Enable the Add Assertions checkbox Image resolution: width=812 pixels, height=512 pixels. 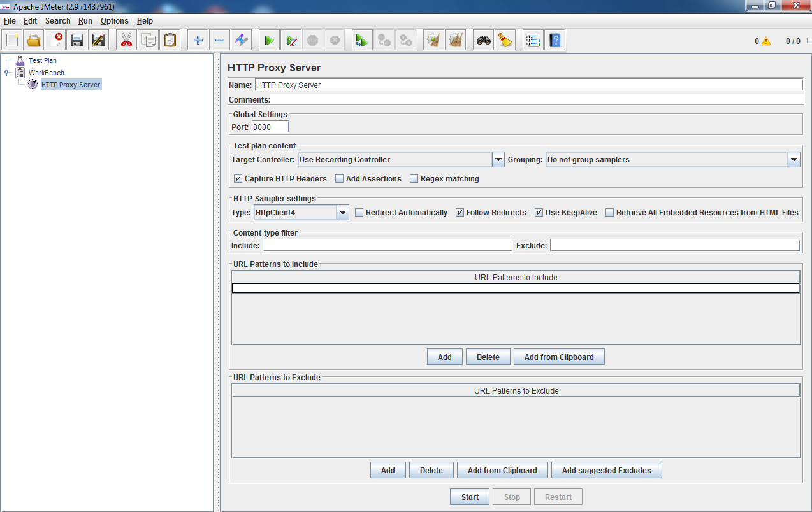(339, 179)
